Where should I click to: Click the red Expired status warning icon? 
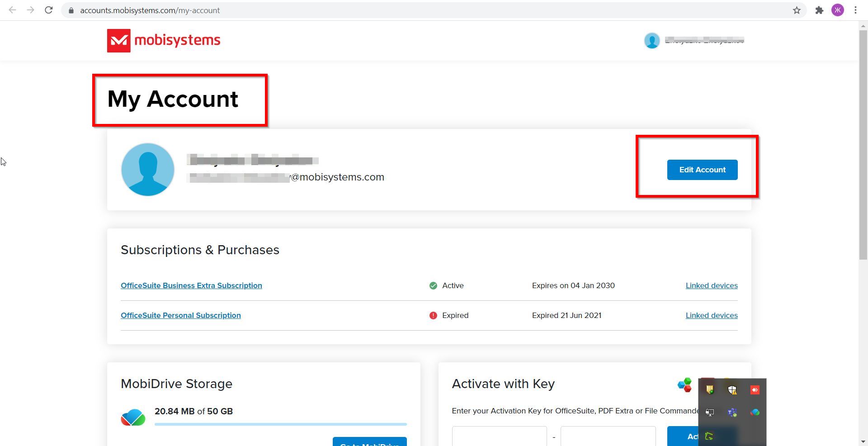(x=433, y=315)
